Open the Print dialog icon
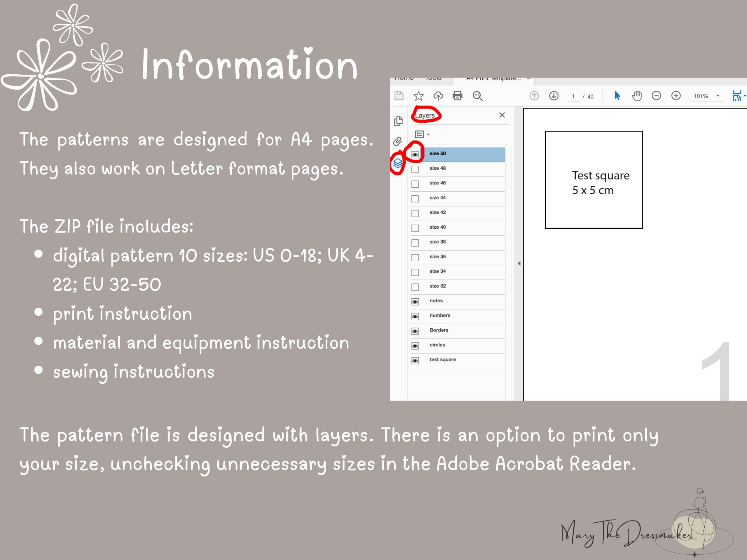The width and height of the screenshot is (747, 560). 458,96
